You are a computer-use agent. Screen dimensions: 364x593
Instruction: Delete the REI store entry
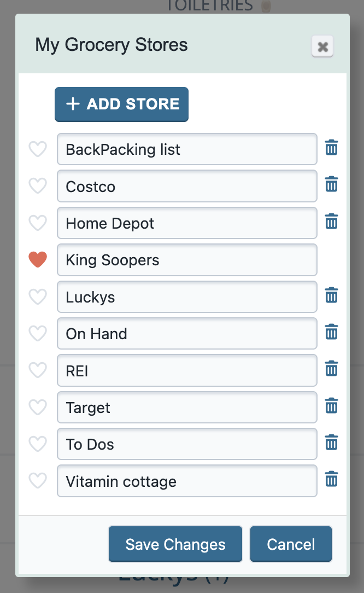(x=331, y=369)
